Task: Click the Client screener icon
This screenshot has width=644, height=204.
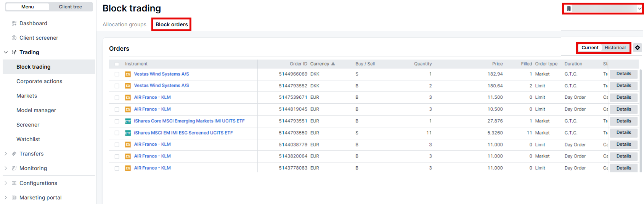Action: [14, 38]
